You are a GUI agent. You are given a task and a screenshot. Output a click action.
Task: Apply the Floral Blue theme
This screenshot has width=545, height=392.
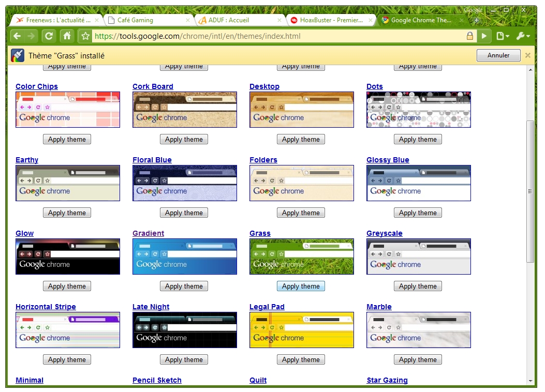pos(184,213)
